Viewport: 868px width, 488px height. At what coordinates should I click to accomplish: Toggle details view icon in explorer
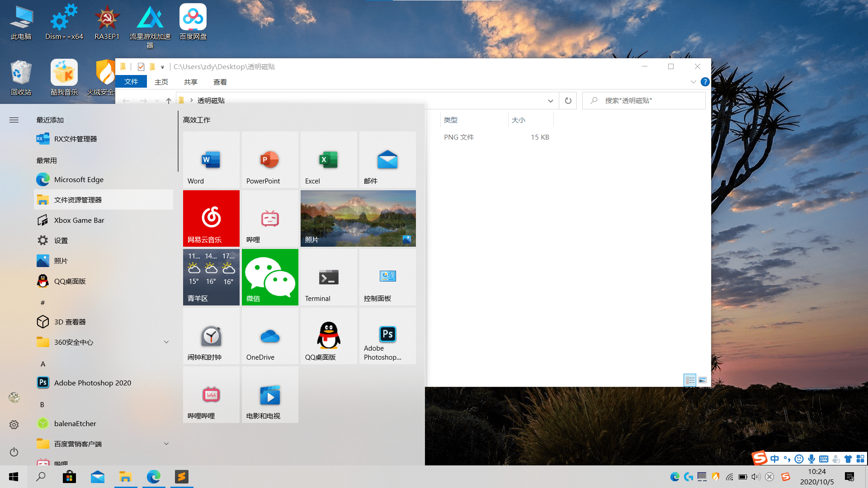(690, 380)
